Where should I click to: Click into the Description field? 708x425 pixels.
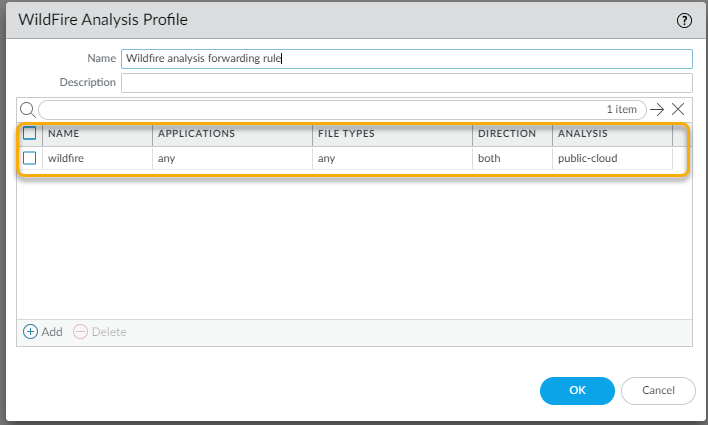click(406, 82)
